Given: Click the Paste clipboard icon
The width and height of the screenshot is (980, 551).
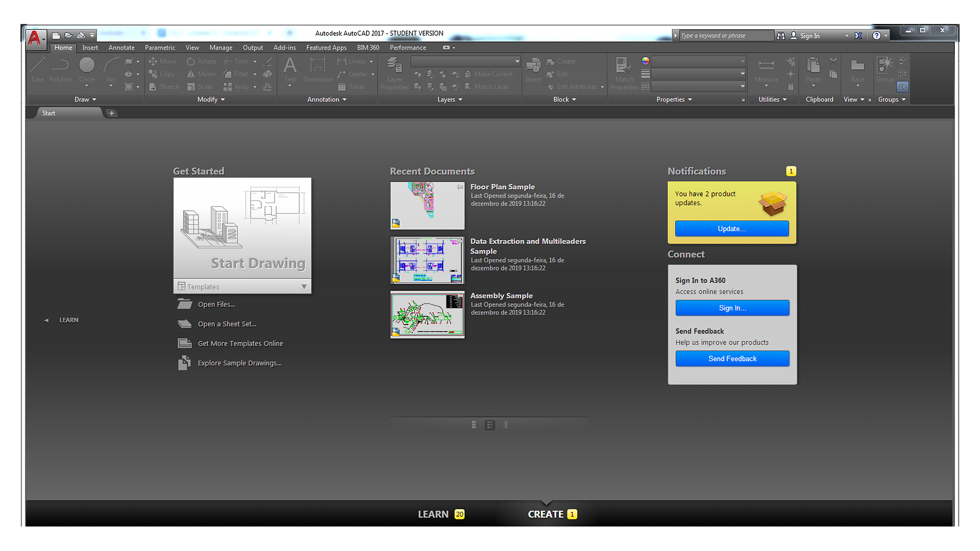Looking at the screenshot, I should point(813,70).
